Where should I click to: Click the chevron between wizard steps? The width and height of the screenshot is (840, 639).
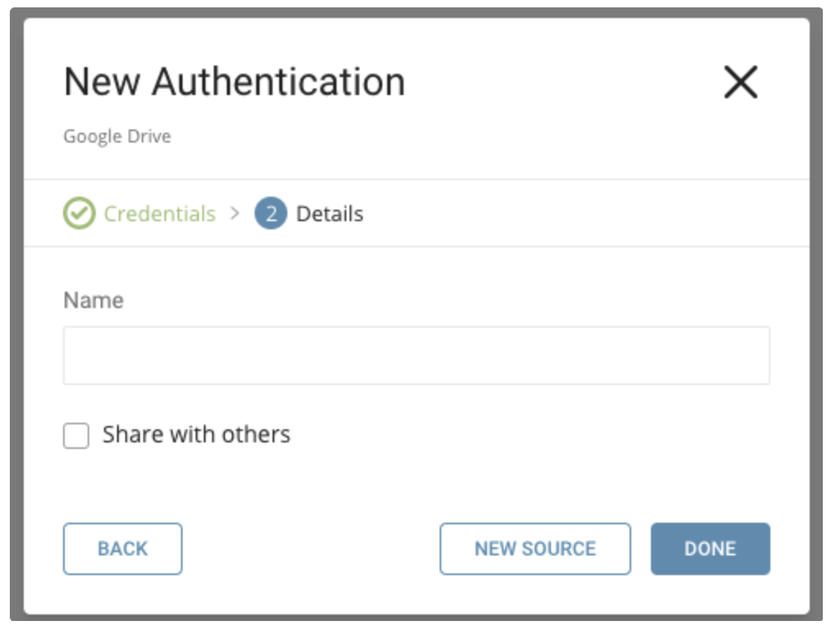coord(235,214)
